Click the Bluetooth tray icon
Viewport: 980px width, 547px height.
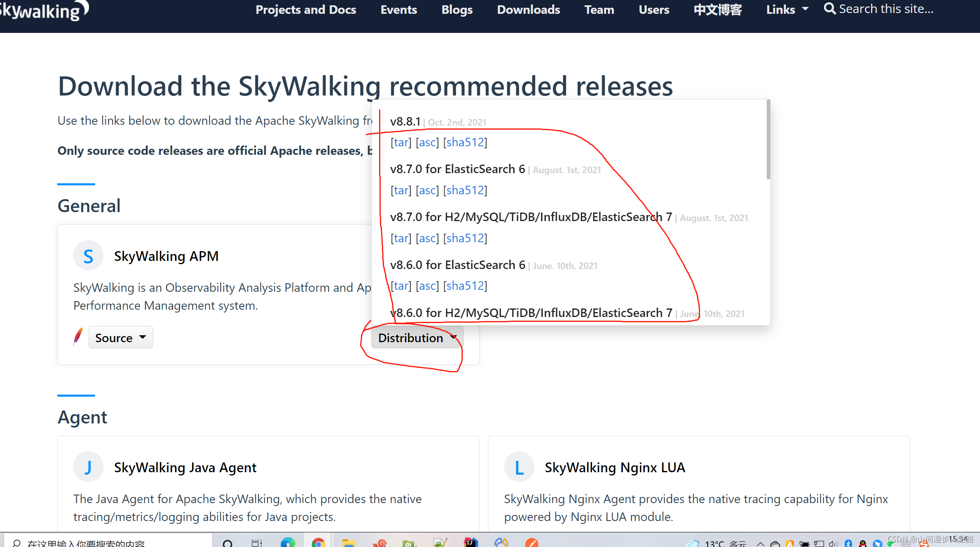click(848, 543)
